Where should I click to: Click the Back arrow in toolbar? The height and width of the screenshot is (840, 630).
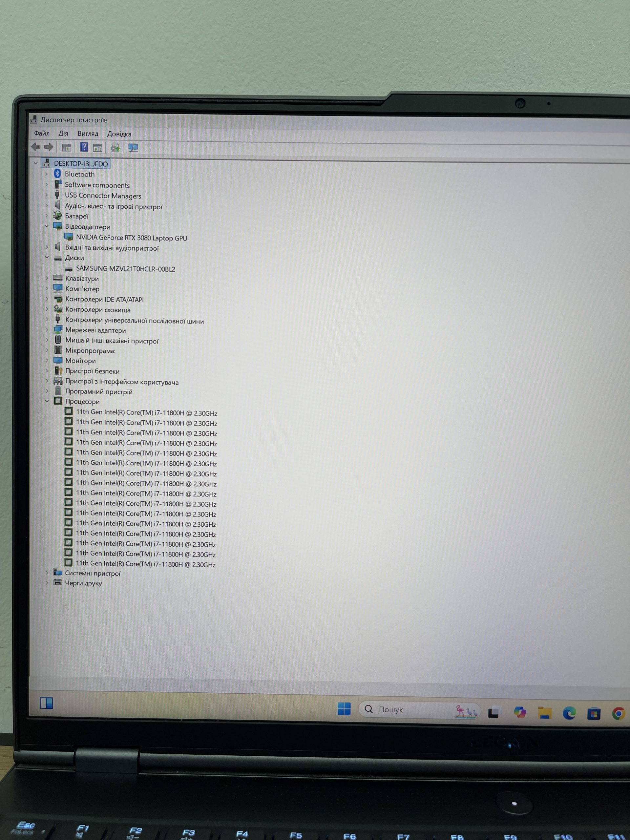36,147
